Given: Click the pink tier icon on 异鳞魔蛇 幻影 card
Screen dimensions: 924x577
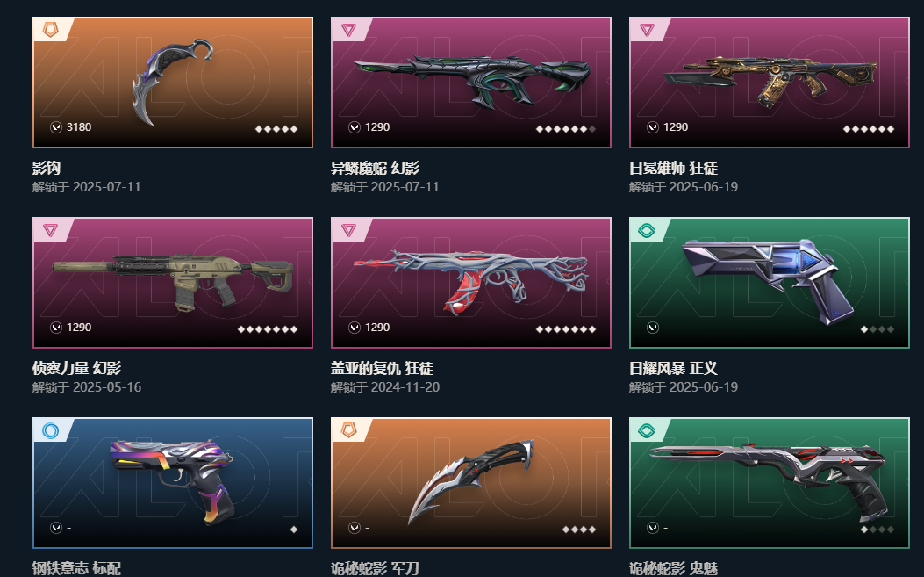Looking at the screenshot, I should [349, 30].
